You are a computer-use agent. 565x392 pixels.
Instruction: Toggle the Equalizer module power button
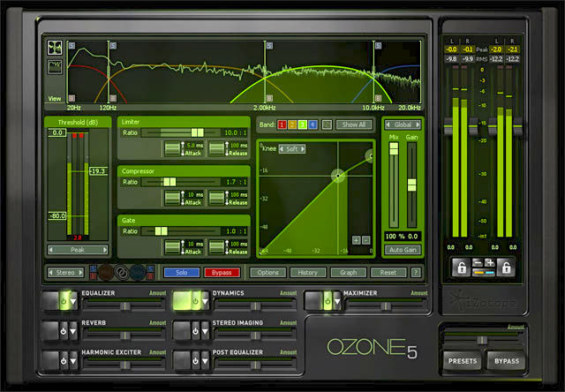(64, 303)
